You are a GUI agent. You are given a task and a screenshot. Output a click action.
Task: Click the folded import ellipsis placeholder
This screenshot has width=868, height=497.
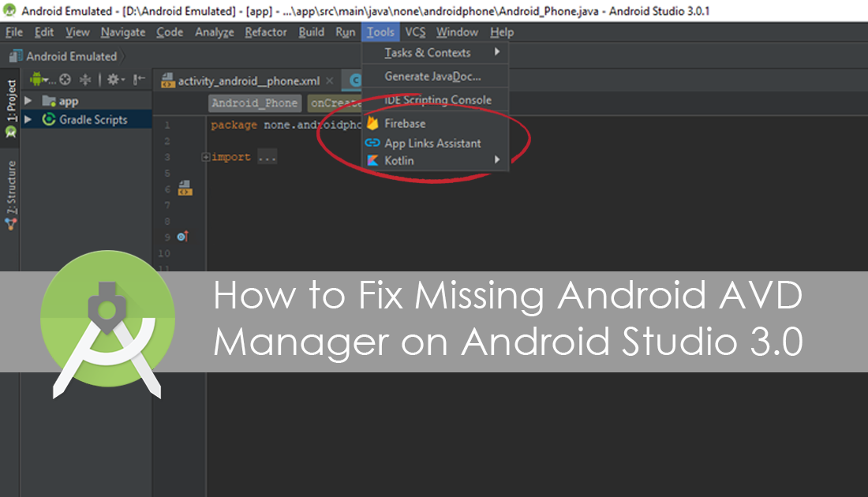(267, 158)
